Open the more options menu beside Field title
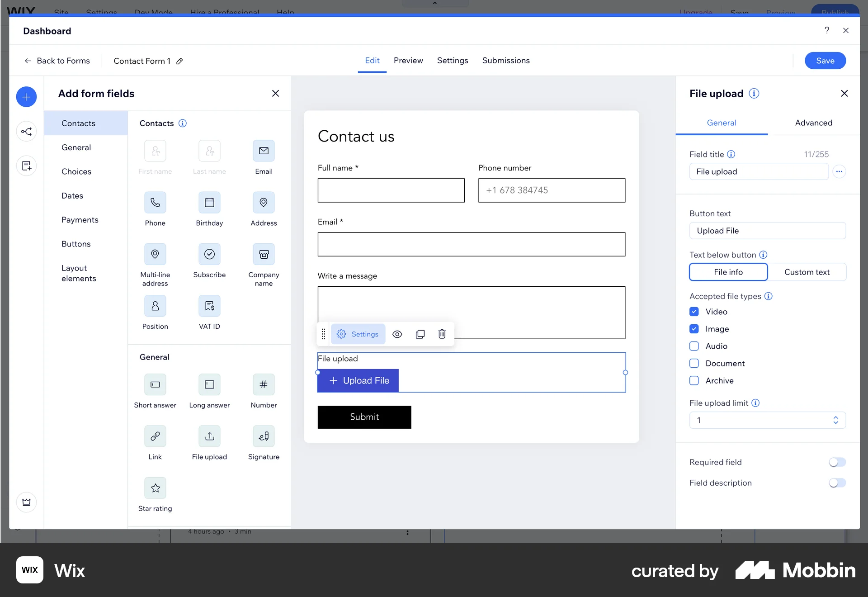The image size is (868, 597). click(x=840, y=171)
